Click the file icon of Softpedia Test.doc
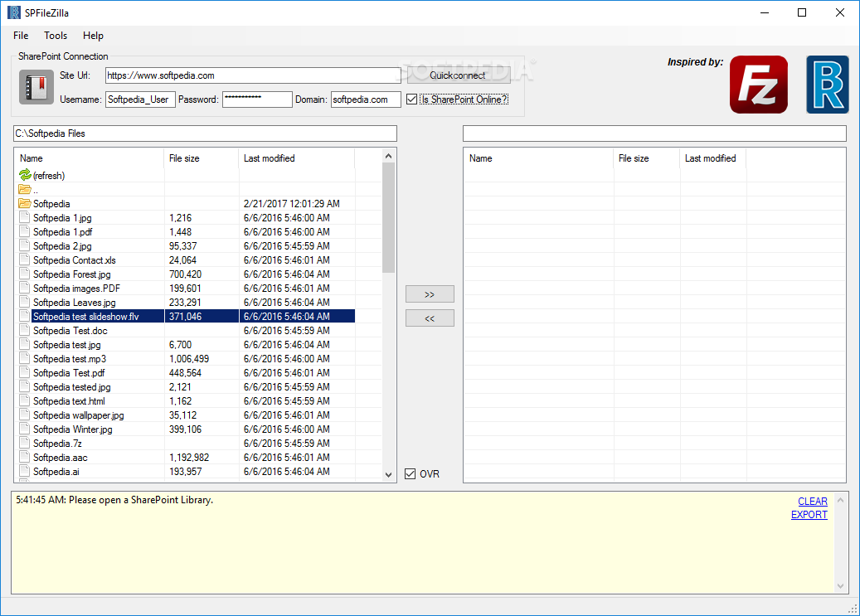Image resolution: width=860 pixels, height=616 pixels. [x=24, y=330]
